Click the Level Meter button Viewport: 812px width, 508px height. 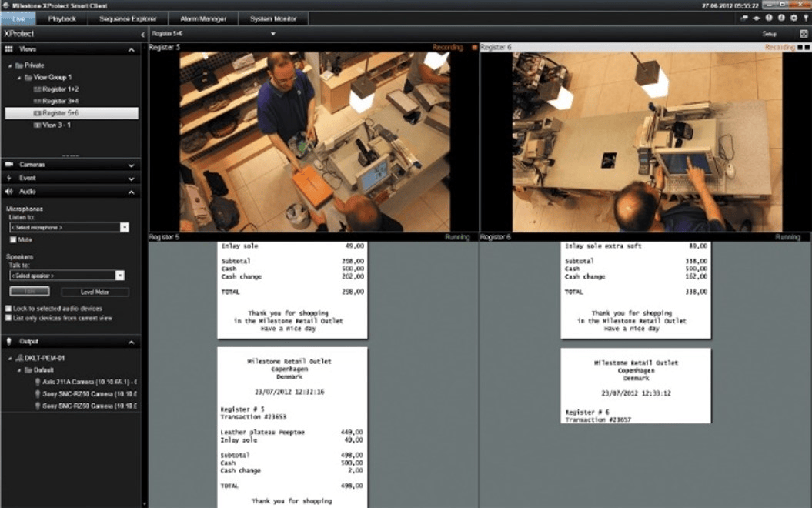(x=95, y=292)
